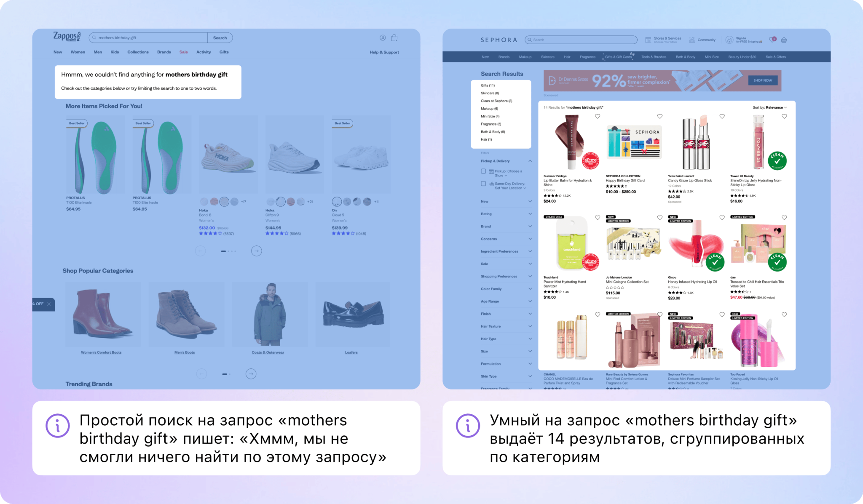Screen dimensions: 863x504
Task: Click the Sephora Community icon
Action: [x=692, y=40]
